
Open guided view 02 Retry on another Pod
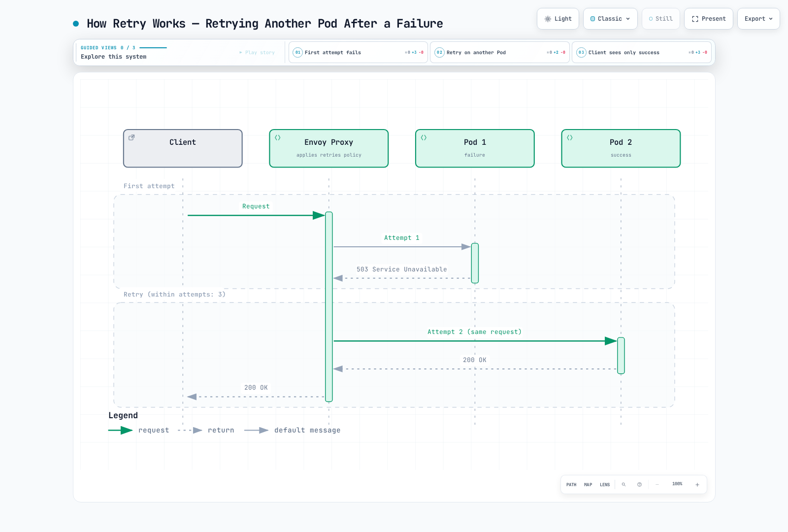tap(500, 52)
